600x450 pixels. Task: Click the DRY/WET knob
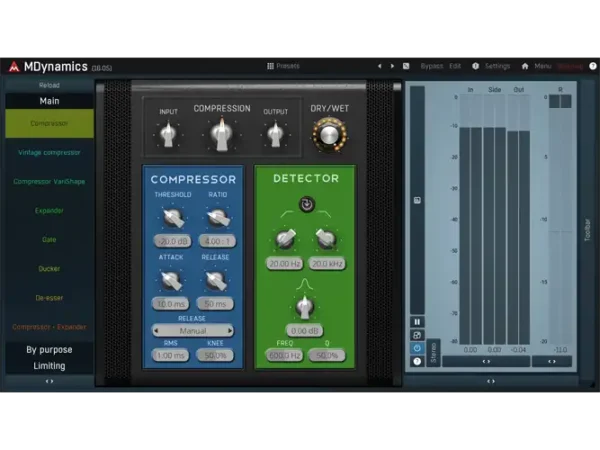(x=329, y=135)
